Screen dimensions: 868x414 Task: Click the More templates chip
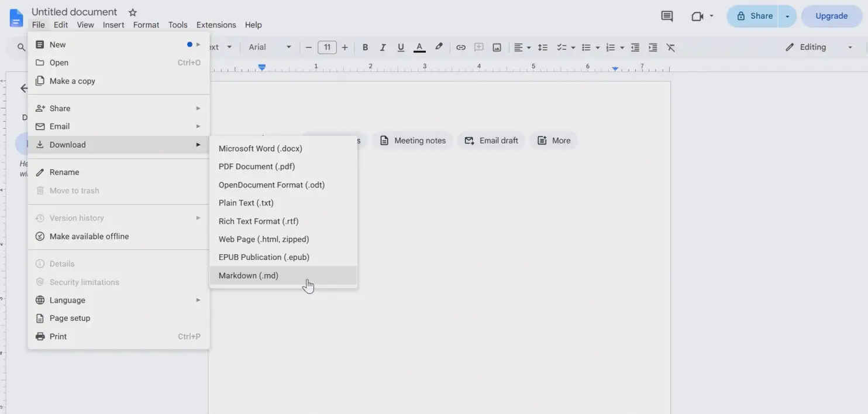click(554, 141)
